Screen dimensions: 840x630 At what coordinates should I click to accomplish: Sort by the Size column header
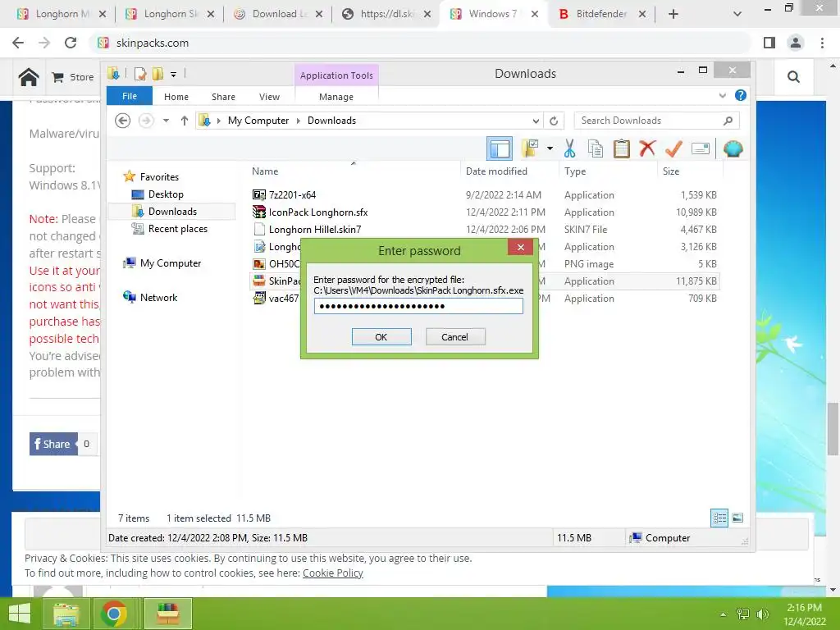coord(671,171)
